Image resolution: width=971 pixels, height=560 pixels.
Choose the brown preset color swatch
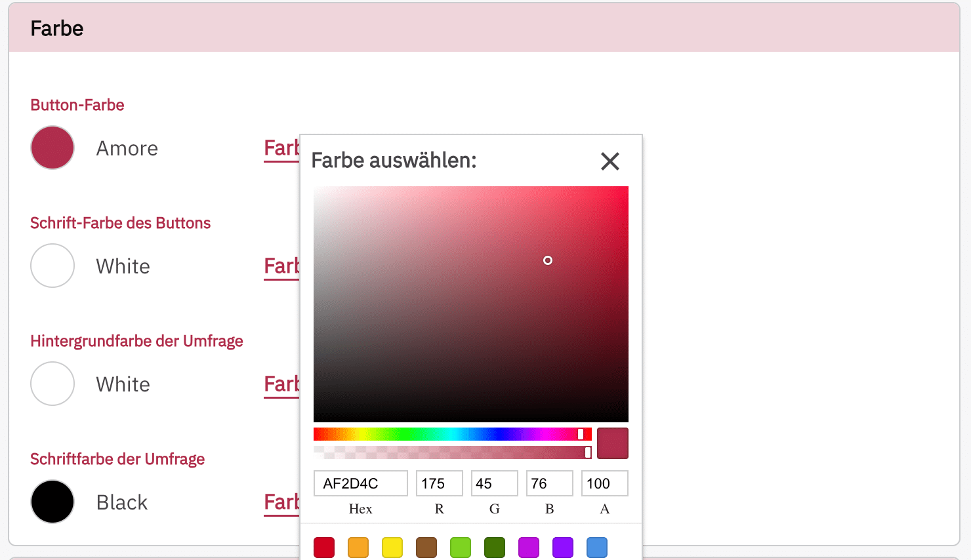(x=426, y=547)
